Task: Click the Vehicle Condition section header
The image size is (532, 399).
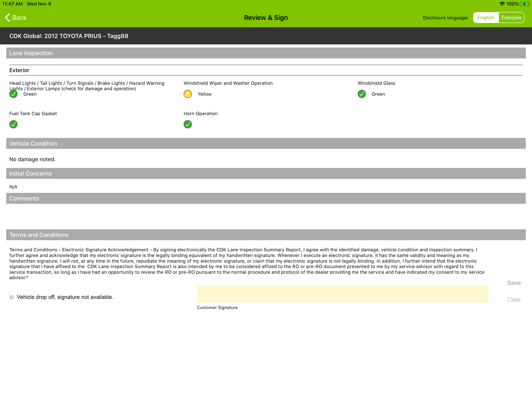Action: tap(266, 143)
